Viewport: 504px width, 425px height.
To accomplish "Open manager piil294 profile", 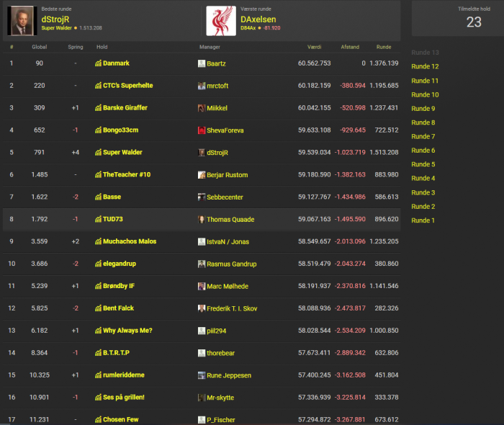I will tap(216, 331).
